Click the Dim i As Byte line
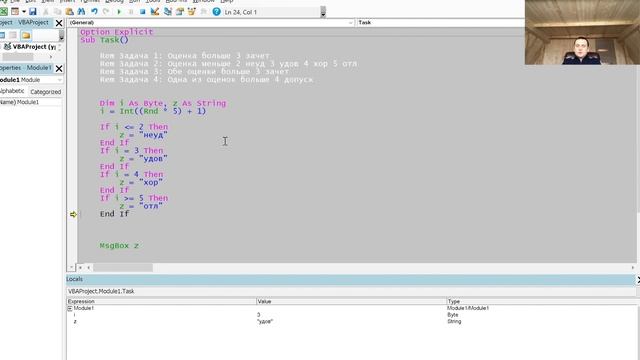This screenshot has height=360, width=640. coord(162,103)
